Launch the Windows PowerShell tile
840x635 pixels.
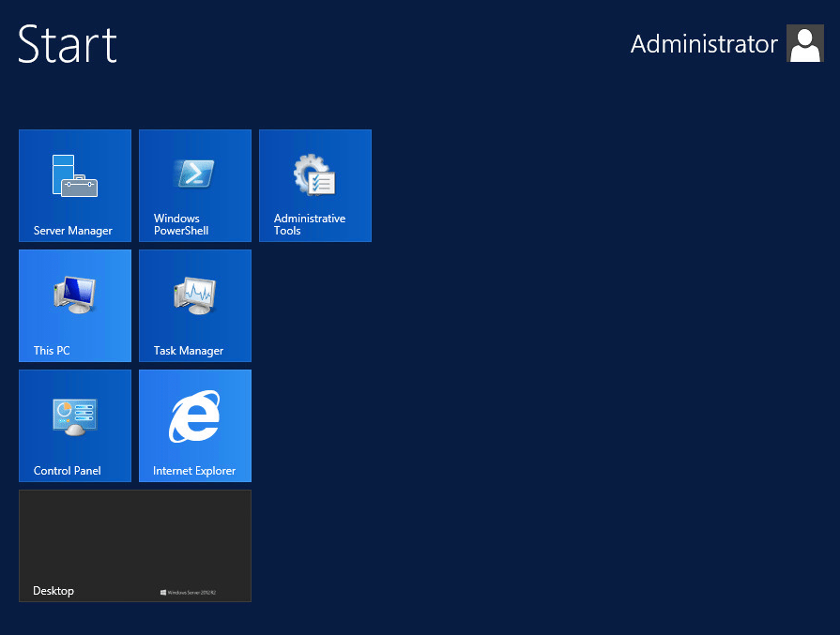tap(195, 186)
